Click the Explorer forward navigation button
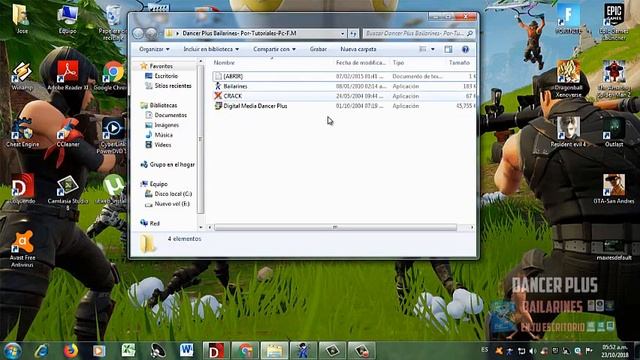640x360 pixels. pos(151,33)
